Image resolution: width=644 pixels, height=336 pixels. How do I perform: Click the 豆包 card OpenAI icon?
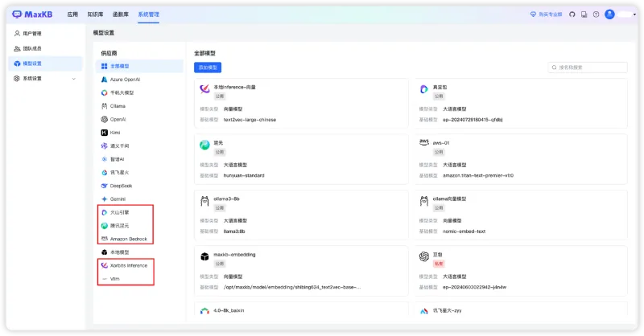click(x=424, y=256)
